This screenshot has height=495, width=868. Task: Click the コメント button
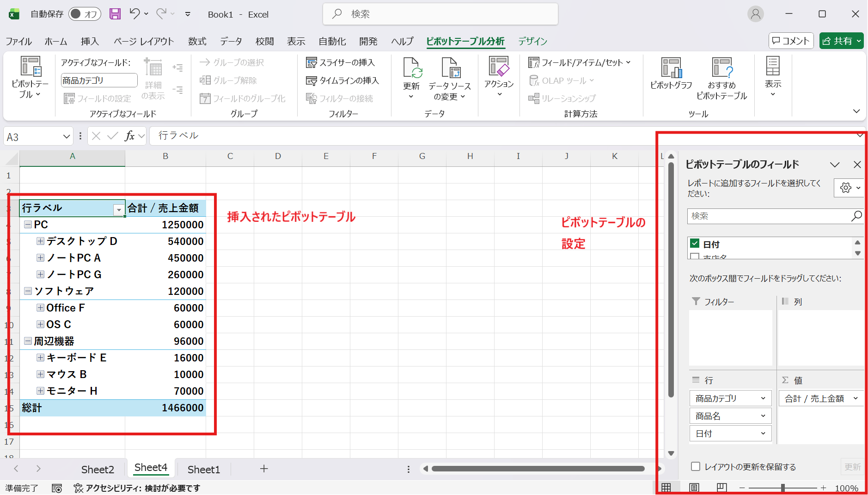coord(790,40)
